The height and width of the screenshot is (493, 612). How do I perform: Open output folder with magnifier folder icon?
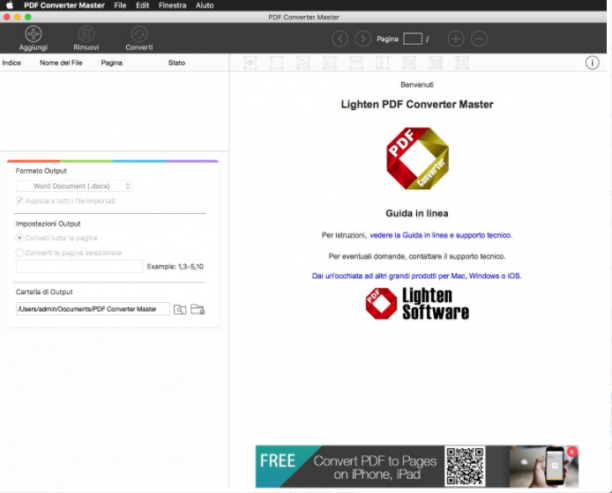[x=180, y=309]
